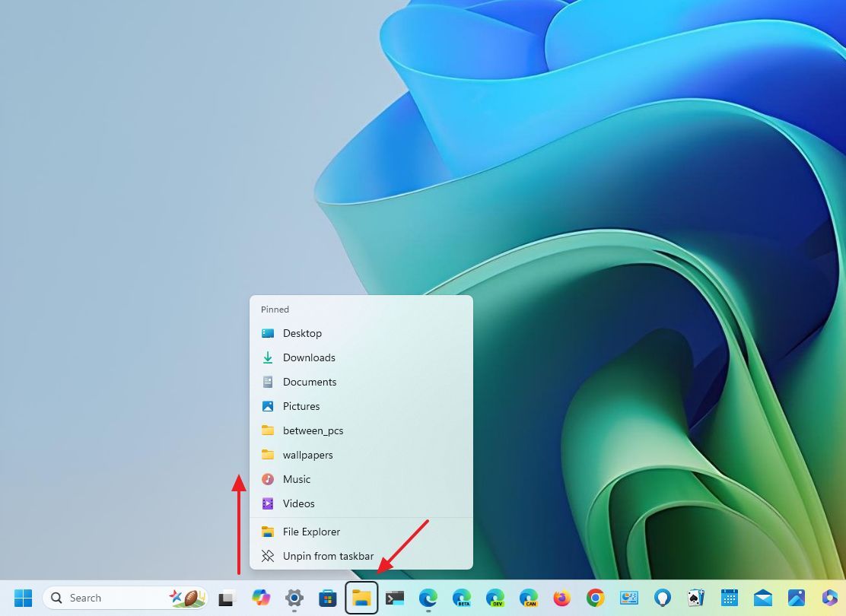Viewport: 846px width, 616px height.
Task: Open the Settings app from the taskbar
Action: pyautogui.click(x=294, y=598)
